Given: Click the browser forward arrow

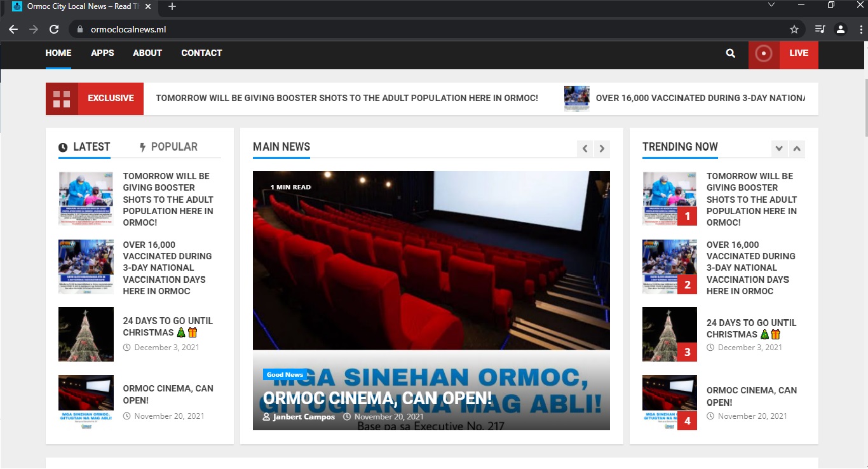Looking at the screenshot, I should [x=34, y=29].
